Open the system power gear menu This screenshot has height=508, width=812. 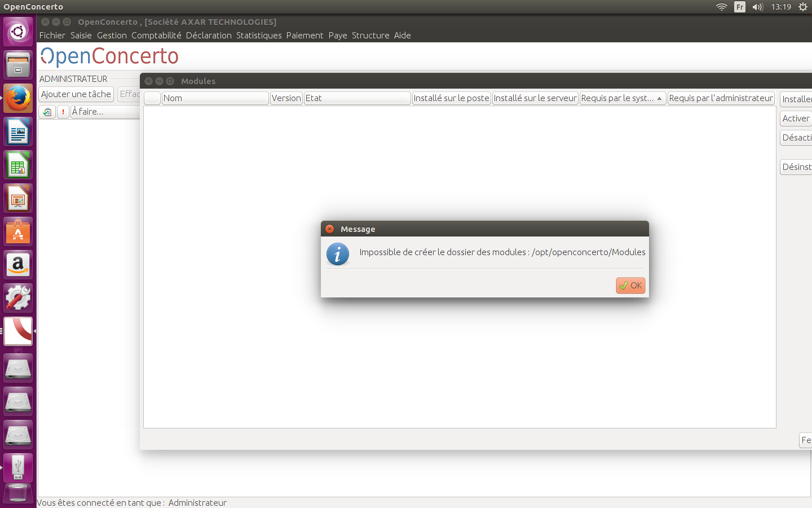click(803, 7)
